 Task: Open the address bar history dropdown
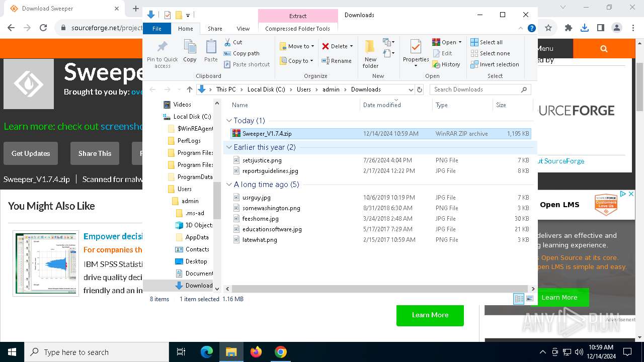pos(411,89)
